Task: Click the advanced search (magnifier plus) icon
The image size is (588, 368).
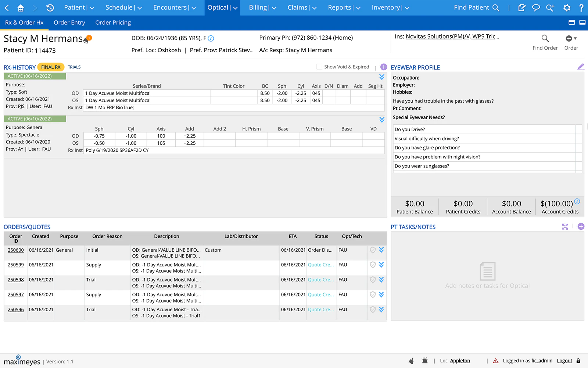Action: coord(550,7)
